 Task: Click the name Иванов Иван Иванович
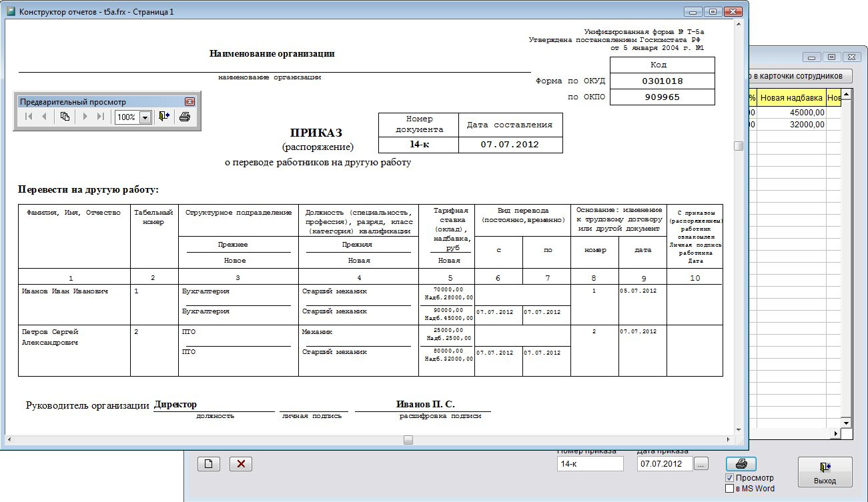[65, 291]
